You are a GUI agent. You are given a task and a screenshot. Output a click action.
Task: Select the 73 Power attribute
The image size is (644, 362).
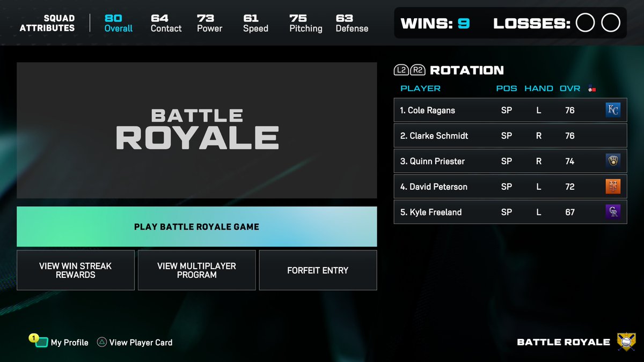(x=209, y=23)
